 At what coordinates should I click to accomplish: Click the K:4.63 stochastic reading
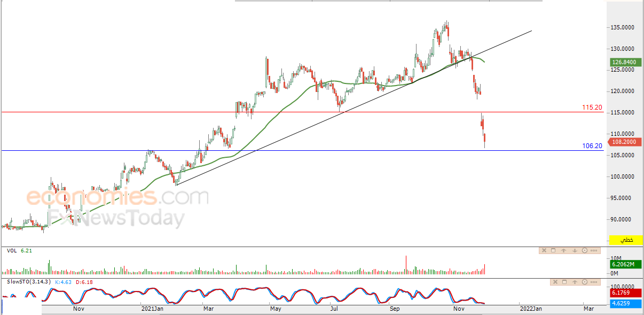click(63, 282)
